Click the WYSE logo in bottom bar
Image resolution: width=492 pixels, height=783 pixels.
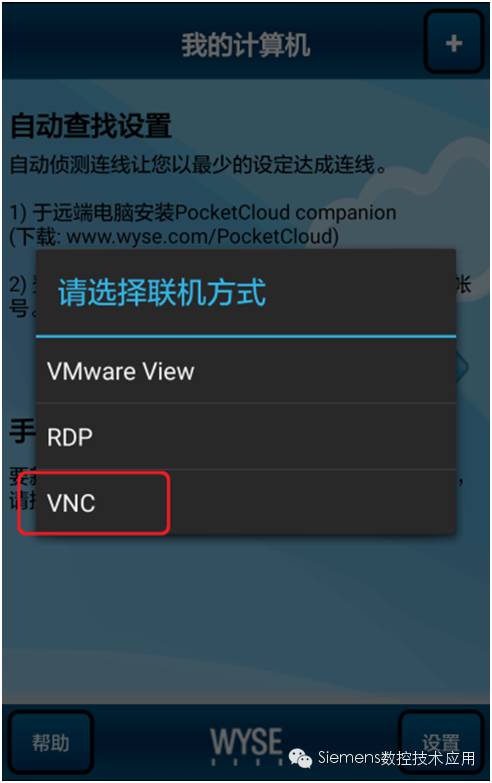click(246, 745)
